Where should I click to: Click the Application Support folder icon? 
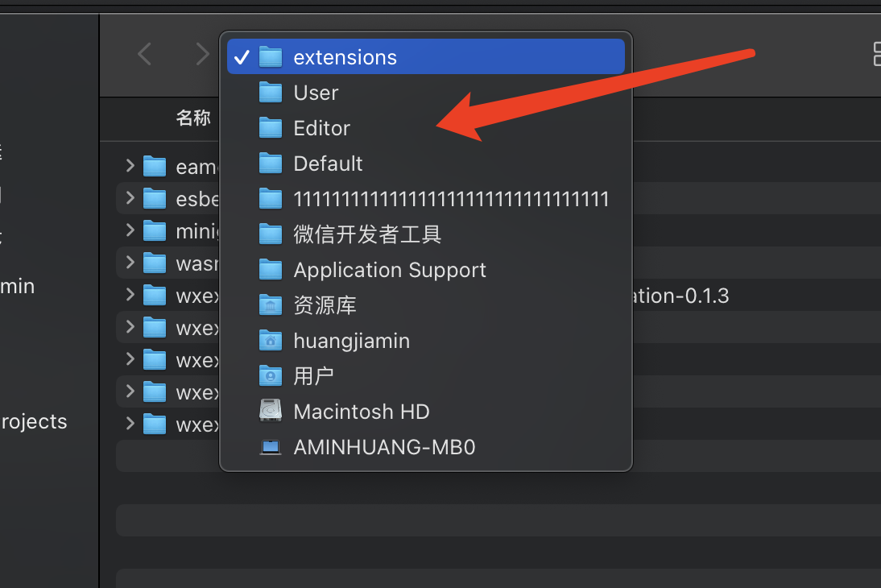coord(271,270)
